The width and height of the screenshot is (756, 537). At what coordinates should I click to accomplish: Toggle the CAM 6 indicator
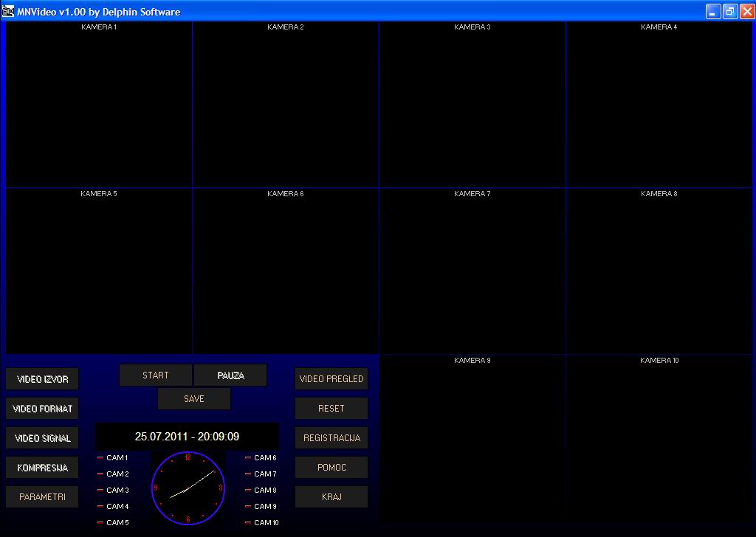coord(261,457)
